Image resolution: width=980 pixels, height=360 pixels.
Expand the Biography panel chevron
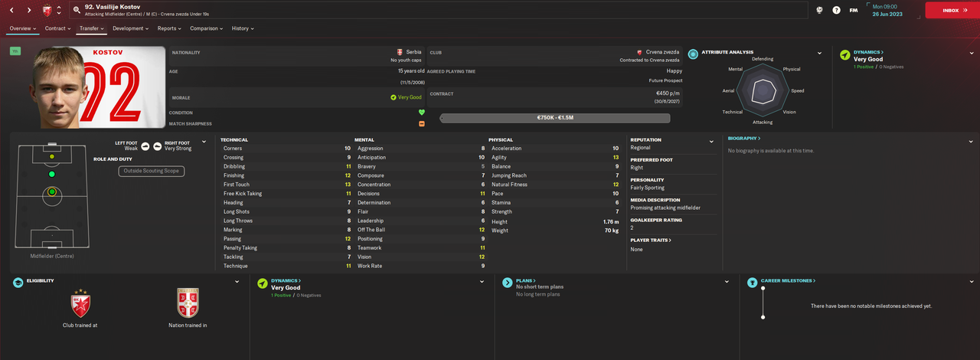point(970,142)
